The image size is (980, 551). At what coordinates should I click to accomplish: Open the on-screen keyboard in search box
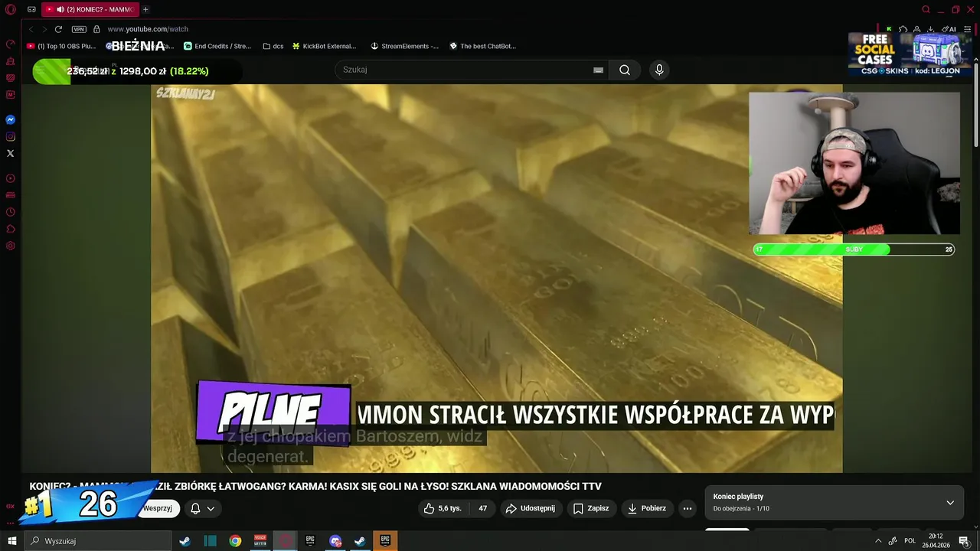(x=598, y=70)
